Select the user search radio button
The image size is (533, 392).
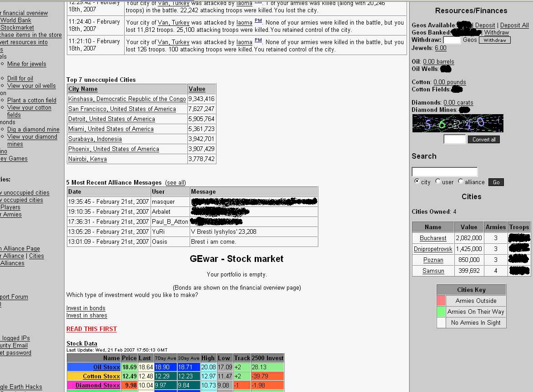click(x=438, y=181)
